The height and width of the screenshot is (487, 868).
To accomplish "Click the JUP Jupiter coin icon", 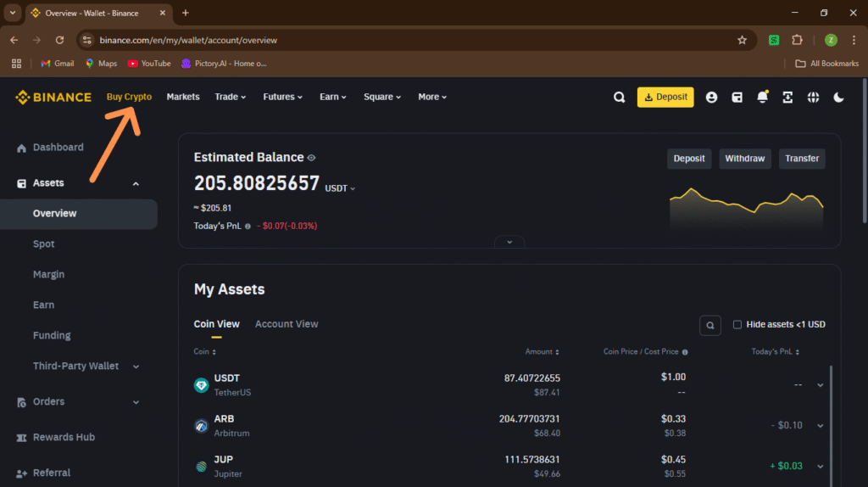I will 201,467.
